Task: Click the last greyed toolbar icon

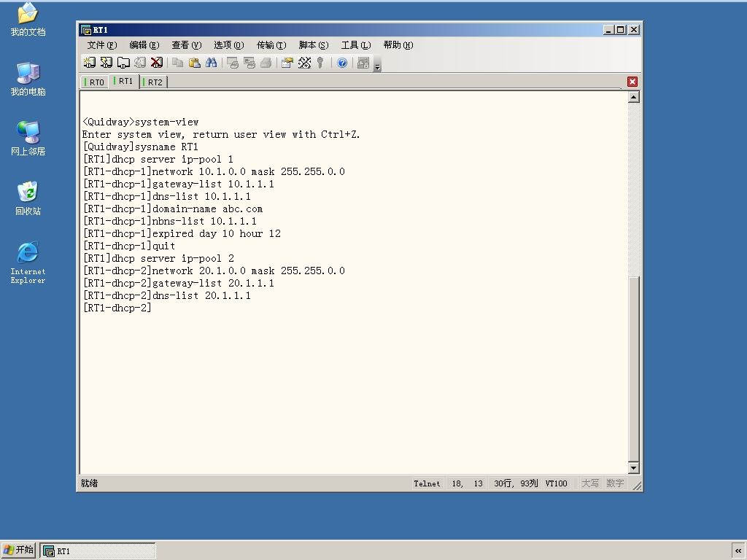Action: (x=363, y=63)
